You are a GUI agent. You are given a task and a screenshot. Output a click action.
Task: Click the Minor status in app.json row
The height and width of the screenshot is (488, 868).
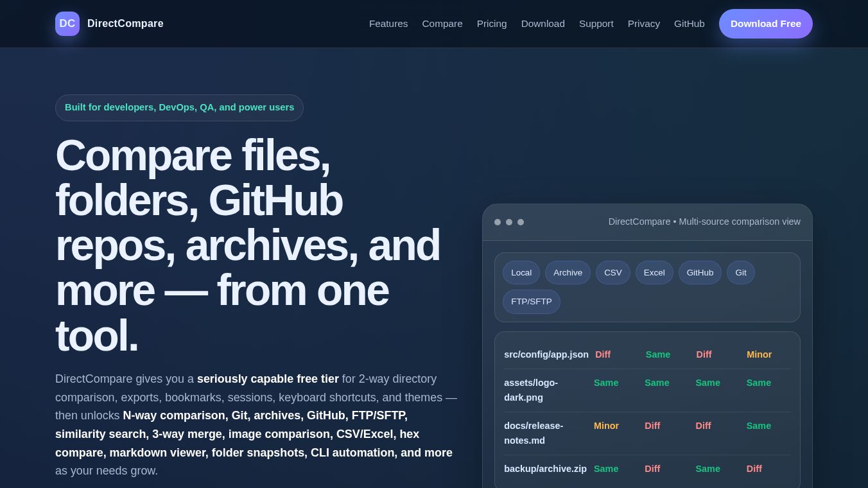click(x=759, y=354)
